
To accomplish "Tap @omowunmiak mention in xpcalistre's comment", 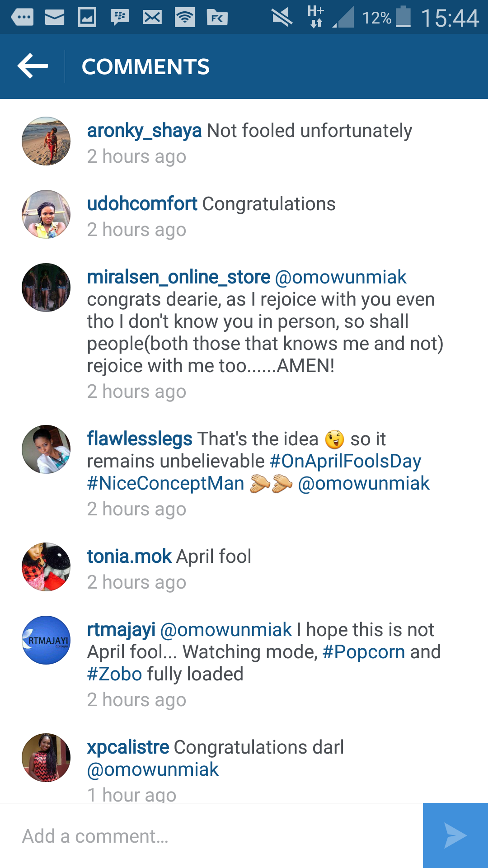I will click(x=153, y=769).
